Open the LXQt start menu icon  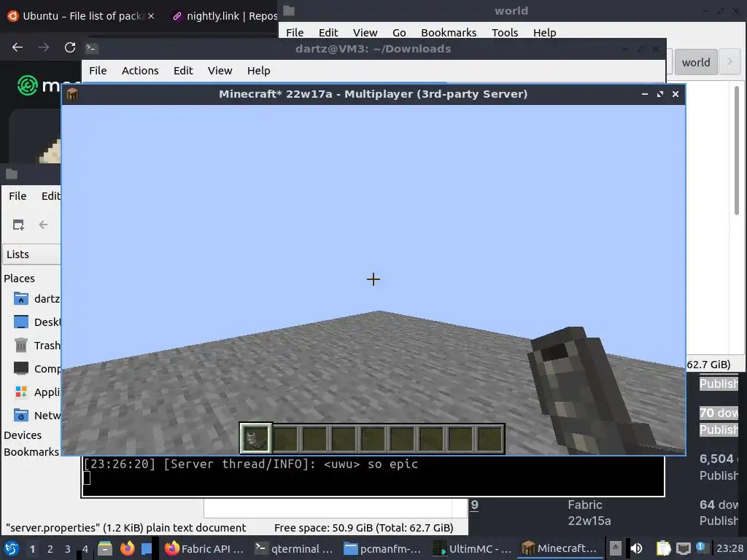click(12, 548)
